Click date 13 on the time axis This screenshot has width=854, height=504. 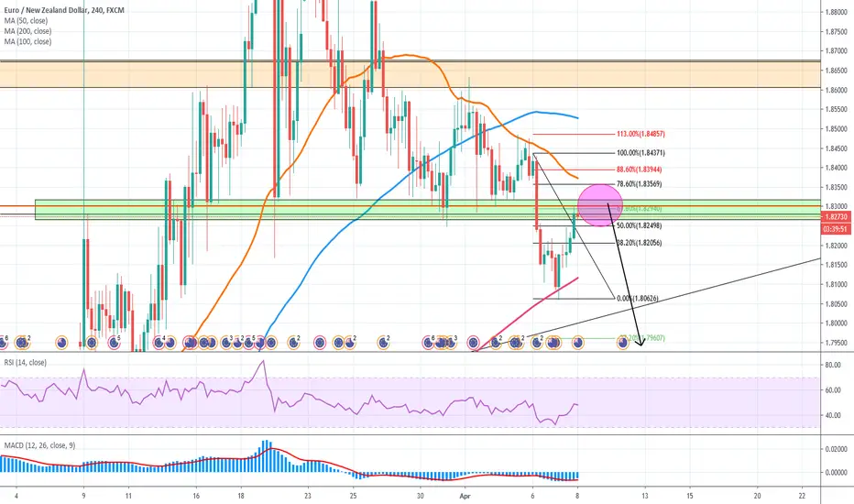click(x=645, y=496)
